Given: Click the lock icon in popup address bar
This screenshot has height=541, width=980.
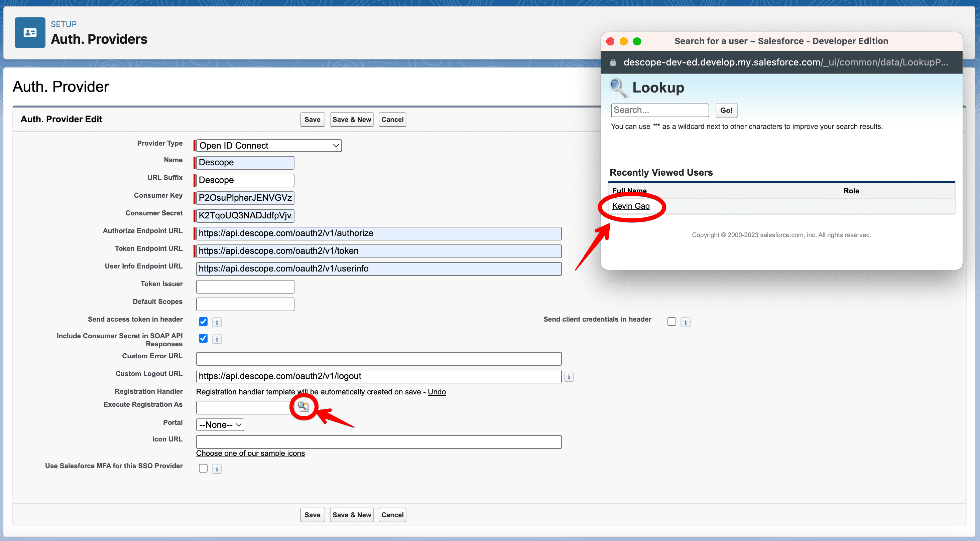Looking at the screenshot, I should coord(613,62).
